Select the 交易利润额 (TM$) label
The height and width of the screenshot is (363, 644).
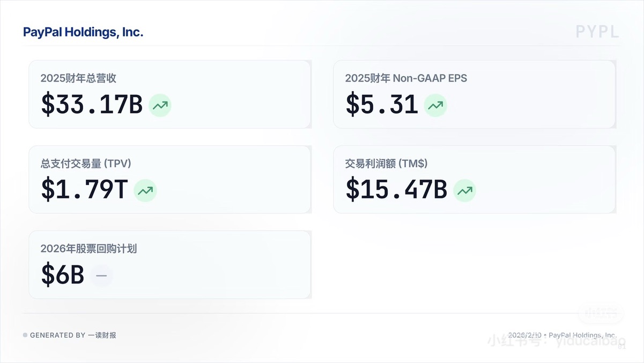[386, 164]
